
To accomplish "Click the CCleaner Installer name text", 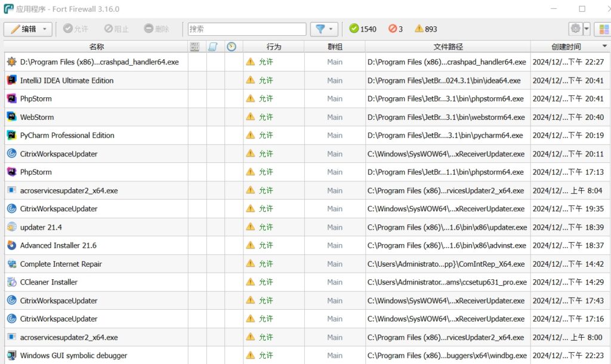I will 49,282.
